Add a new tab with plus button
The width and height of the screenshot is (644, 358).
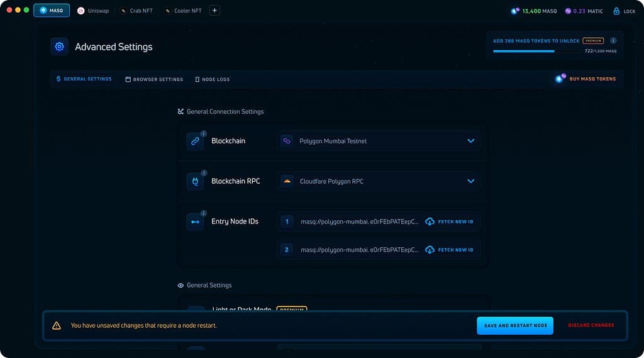[214, 11]
